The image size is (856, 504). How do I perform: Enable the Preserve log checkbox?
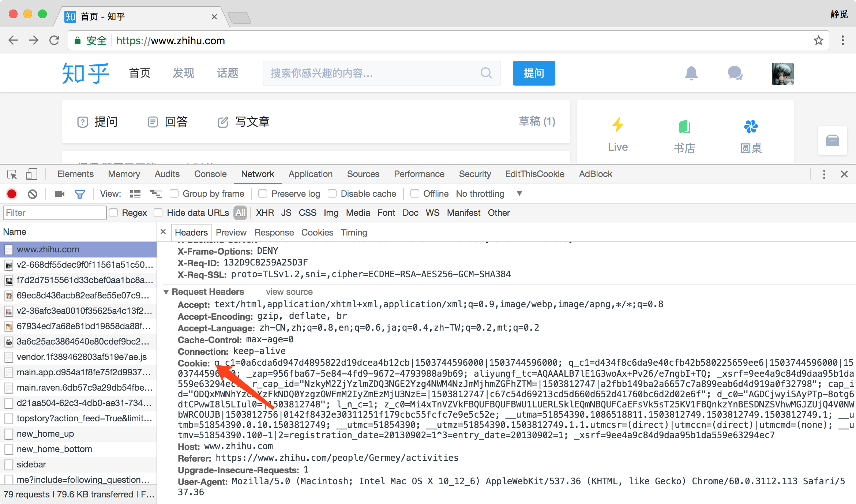[x=263, y=193]
